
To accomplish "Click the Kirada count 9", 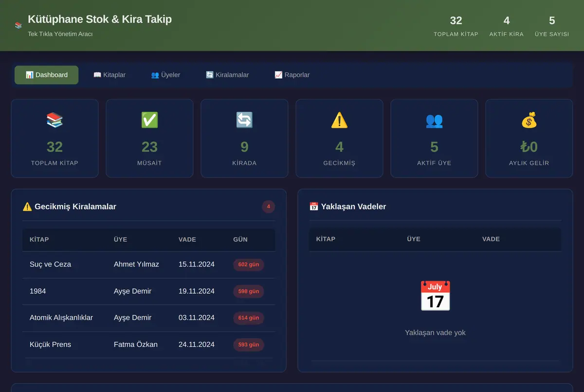I will [x=244, y=147].
